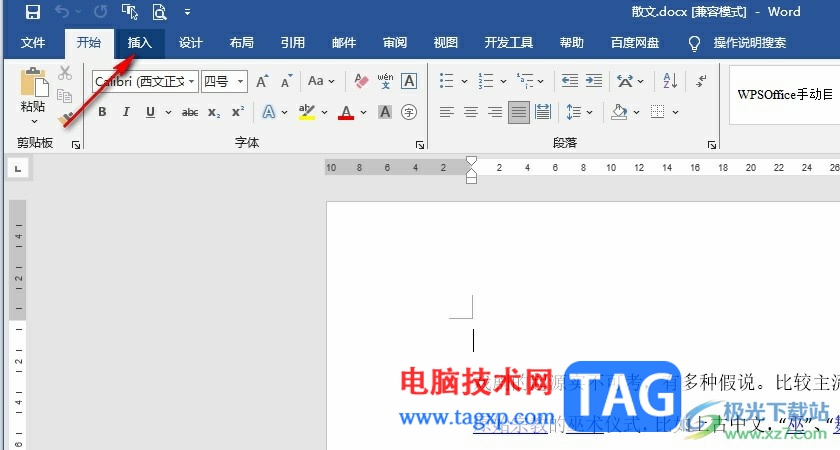Open the 剪贴板 dialog launcher
This screenshot has height=450, width=840.
click(x=76, y=145)
